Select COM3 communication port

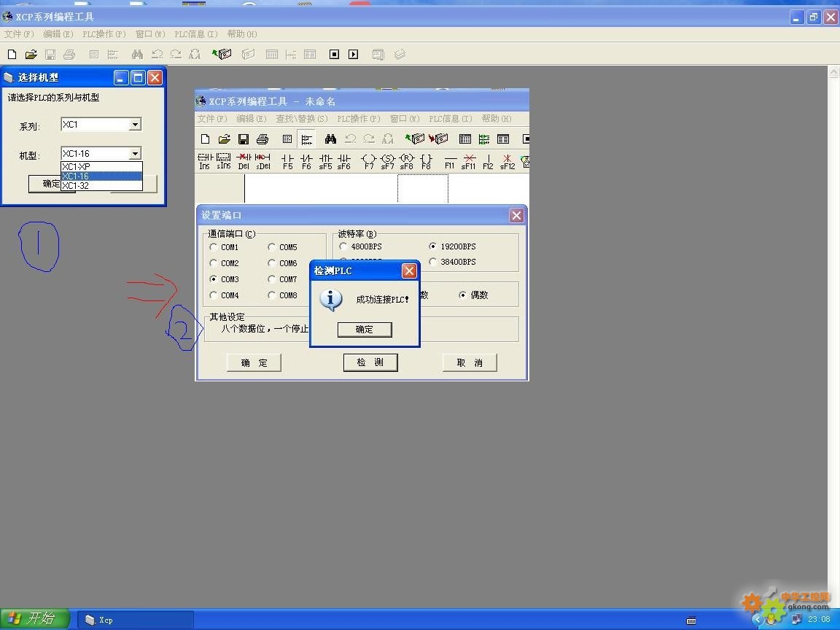[225, 279]
